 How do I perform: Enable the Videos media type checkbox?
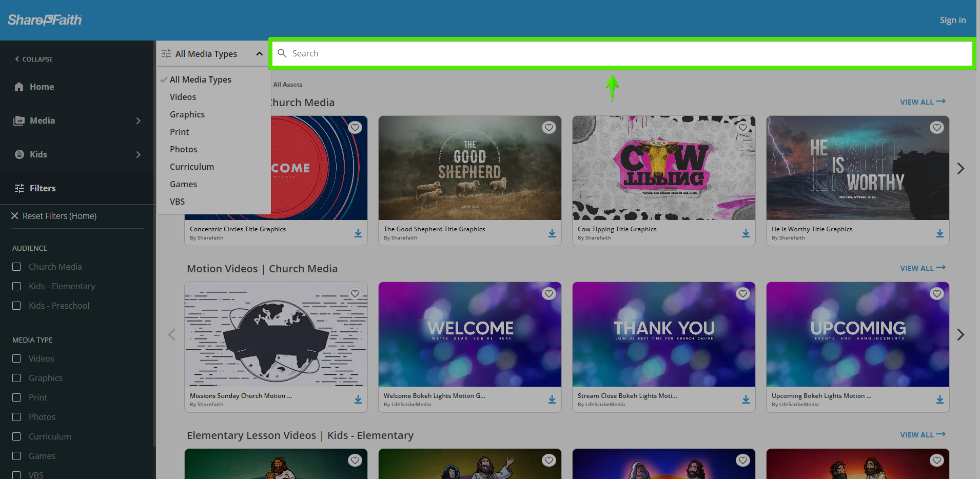16,358
